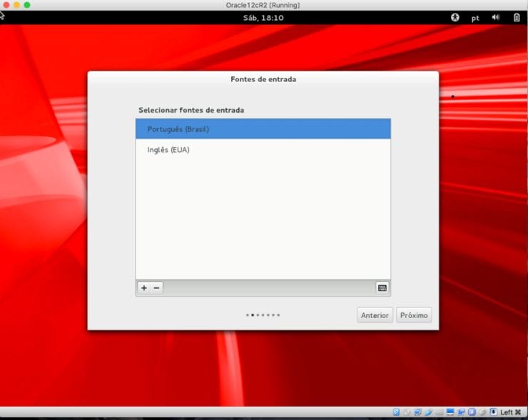This screenshot has height=420, width=528.
Task: Remove selected input source with minus button
Action: coord(156,288)
